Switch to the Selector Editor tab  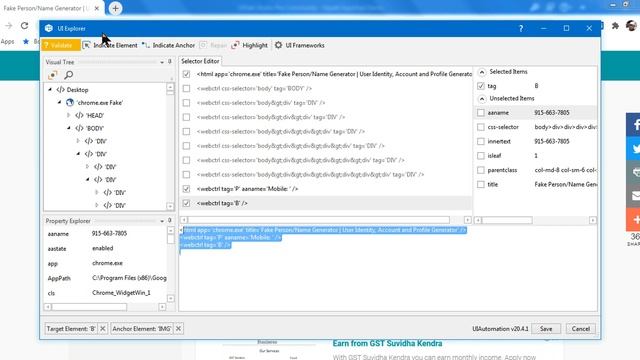pyautogui.click(x=200, y=61)
